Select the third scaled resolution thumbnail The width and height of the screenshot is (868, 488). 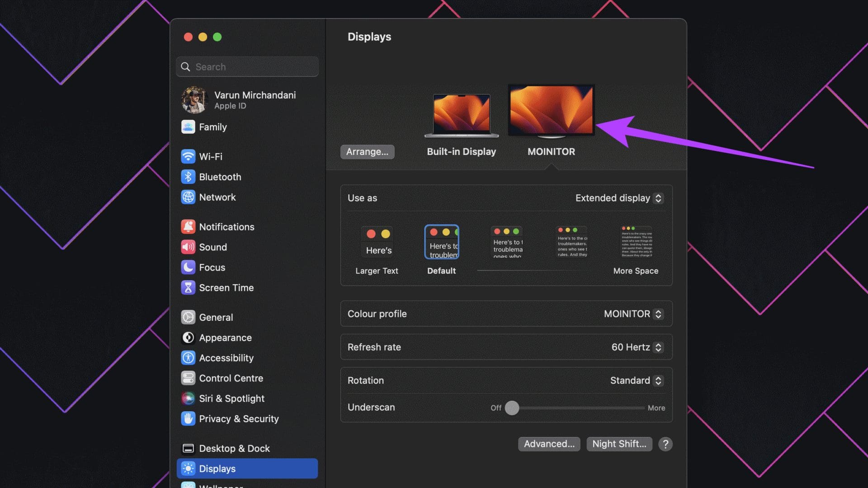click(x=507, y=242)
